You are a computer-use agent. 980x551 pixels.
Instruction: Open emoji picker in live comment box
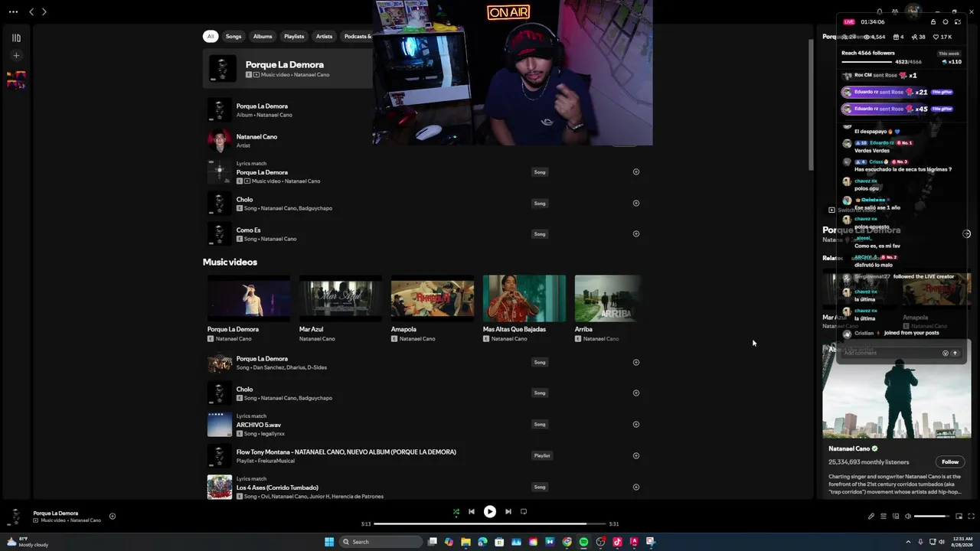[x=946, y=353]
